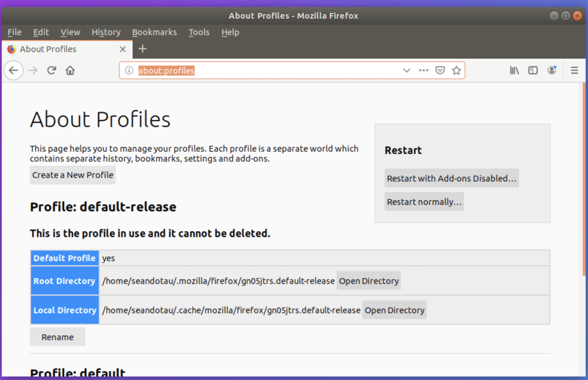588x380 pixels.
Task: Open the Edit menu
Action: tap(41, 32)
